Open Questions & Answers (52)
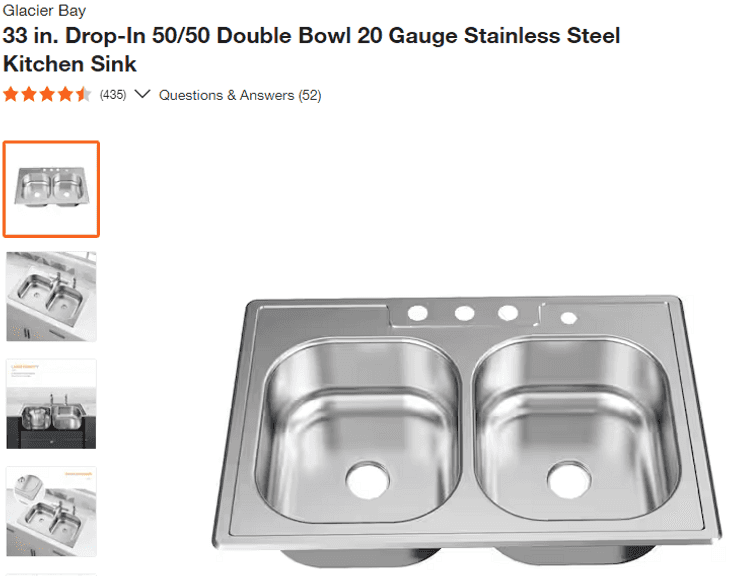Screen dimensions: 729x576 [240, 95]
